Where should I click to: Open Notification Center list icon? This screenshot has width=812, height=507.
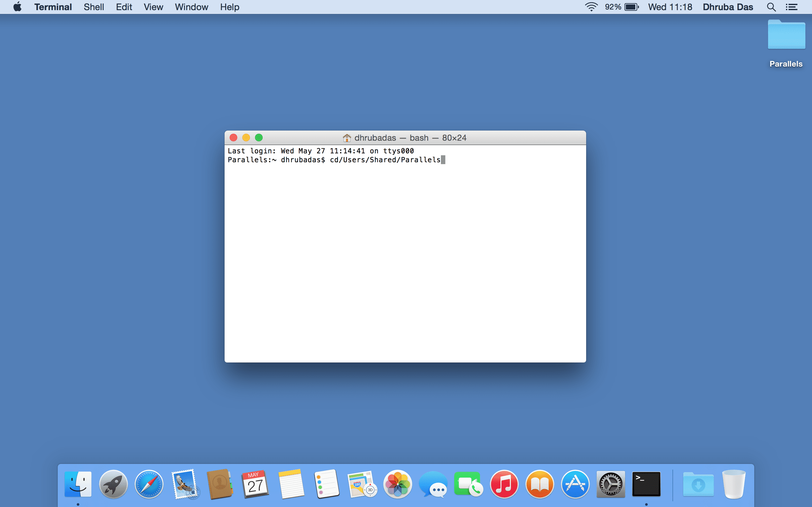click(x=791, y=7)
